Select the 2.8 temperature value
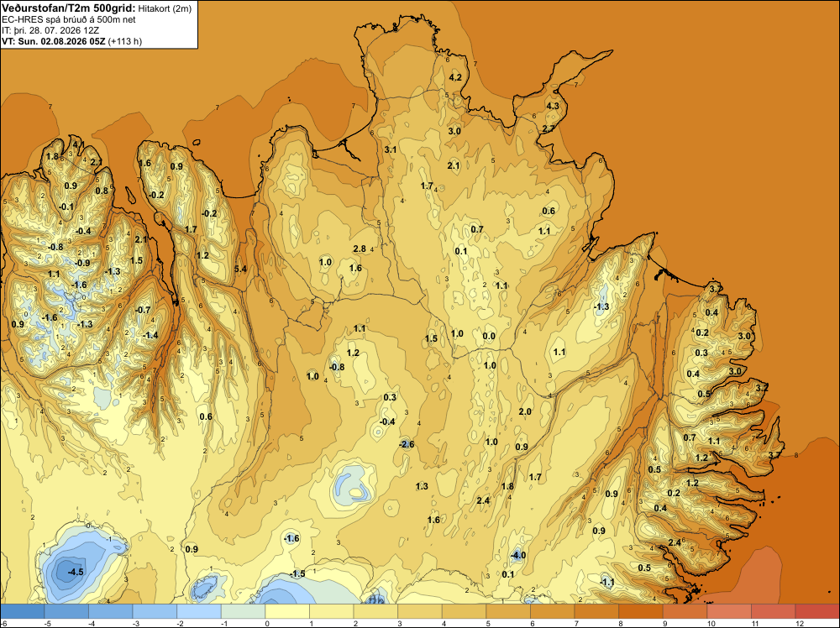This screenshot has height=628, width=840. pos(360,249)
